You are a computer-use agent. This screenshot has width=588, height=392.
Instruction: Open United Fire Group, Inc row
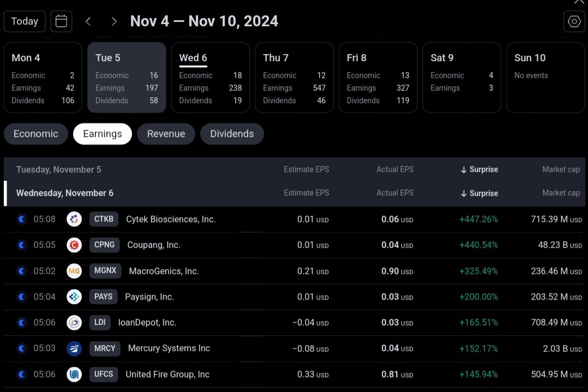point(167,375)
